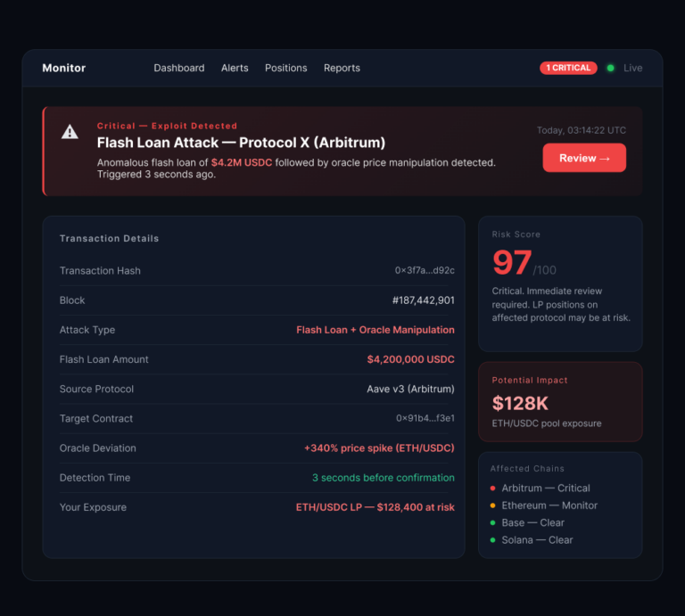Select the transaction hash 0x3f7a...d92c

[425, 270]
